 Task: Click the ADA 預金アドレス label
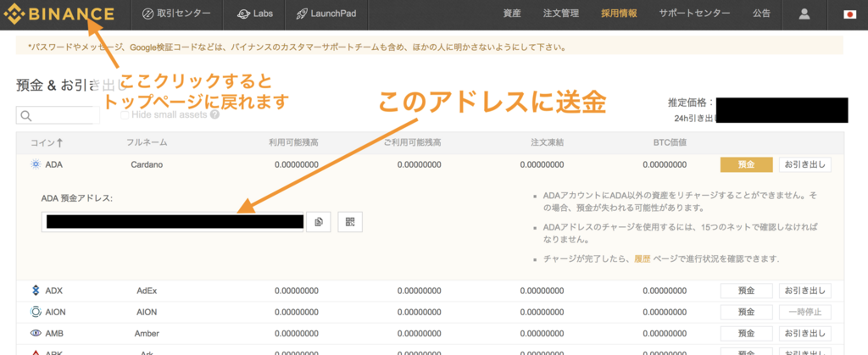point(77,198)
